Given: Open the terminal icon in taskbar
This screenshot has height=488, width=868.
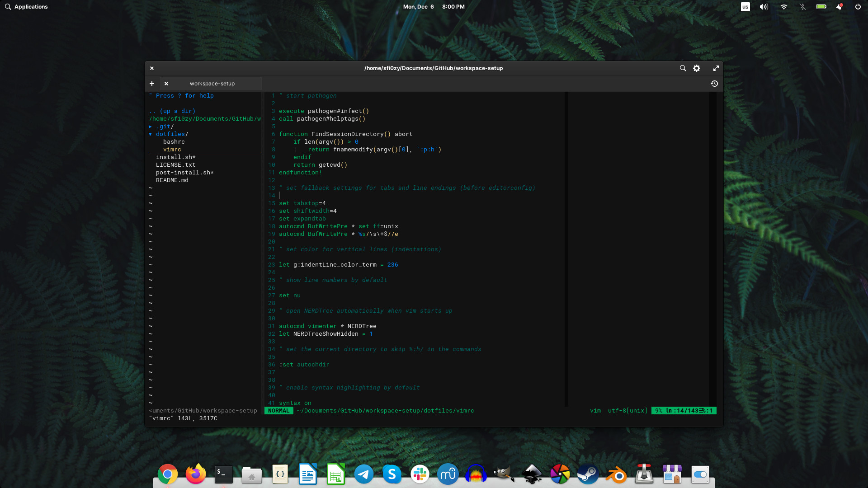Looking at the screenshot, I should 223,474.
